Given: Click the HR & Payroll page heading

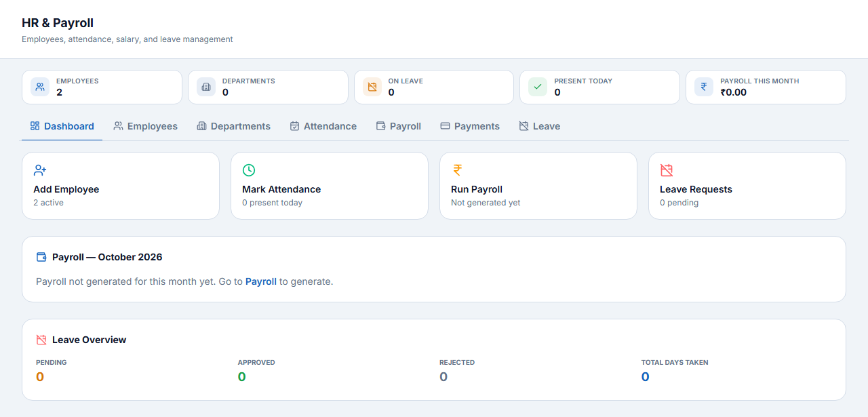Looking at the screenshot, I should point(58,23).
